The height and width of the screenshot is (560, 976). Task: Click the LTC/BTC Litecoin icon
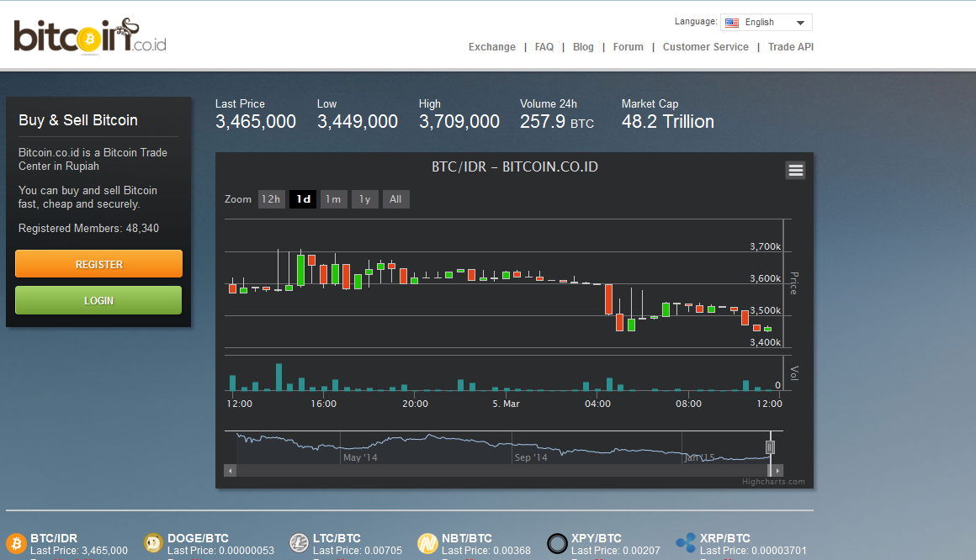pyautogui.click(x=300, y=543)
